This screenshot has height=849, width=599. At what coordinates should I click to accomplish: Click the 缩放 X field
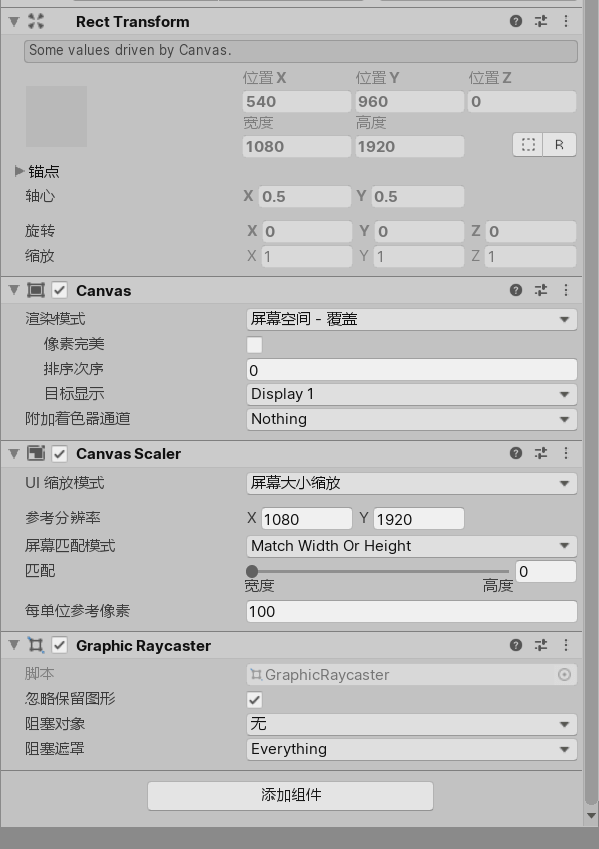pos(307,256)
